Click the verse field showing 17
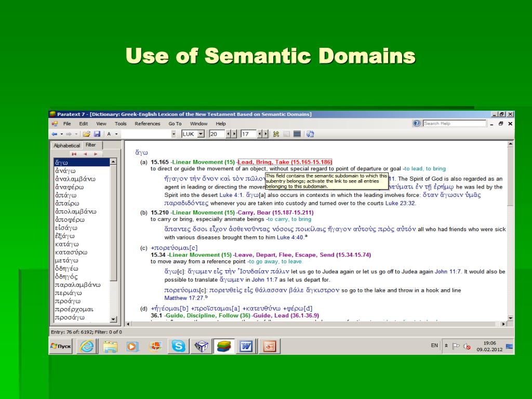The image size is (532, 399). pyautogui.click(x=249, y=134)
